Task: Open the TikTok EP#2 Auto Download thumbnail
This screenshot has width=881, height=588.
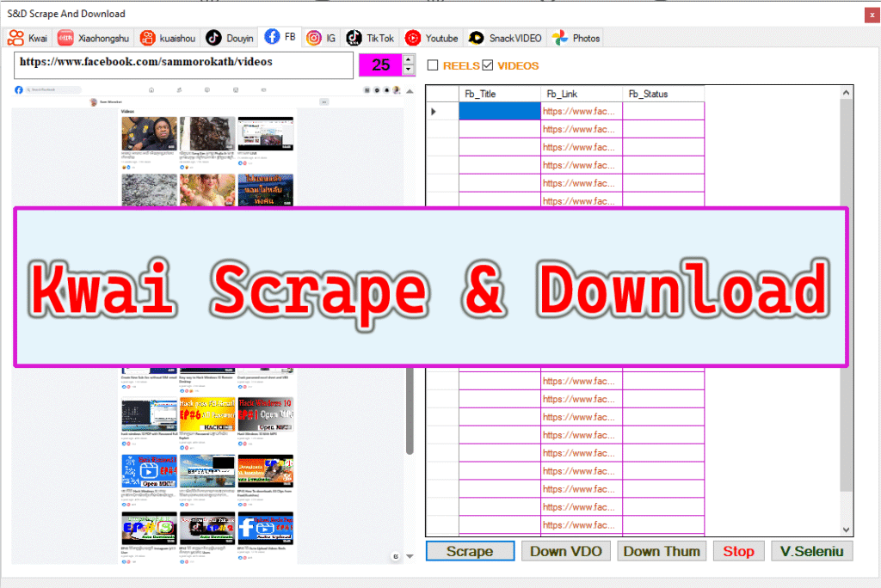Action: (x=207, y=529)
